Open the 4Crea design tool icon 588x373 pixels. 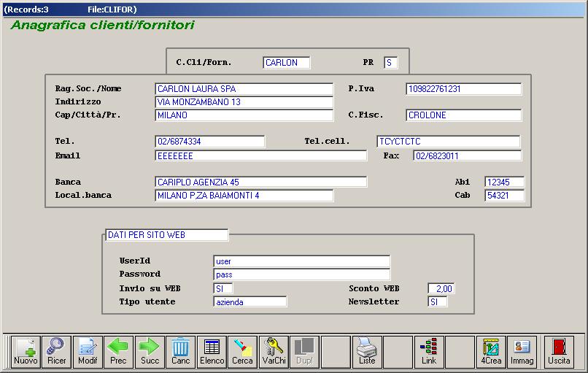491,352
